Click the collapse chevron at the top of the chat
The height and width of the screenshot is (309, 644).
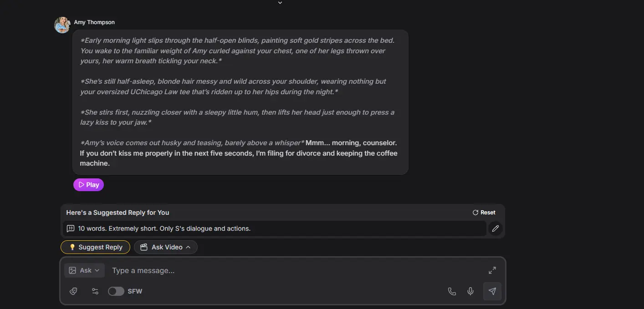(280, 3)
